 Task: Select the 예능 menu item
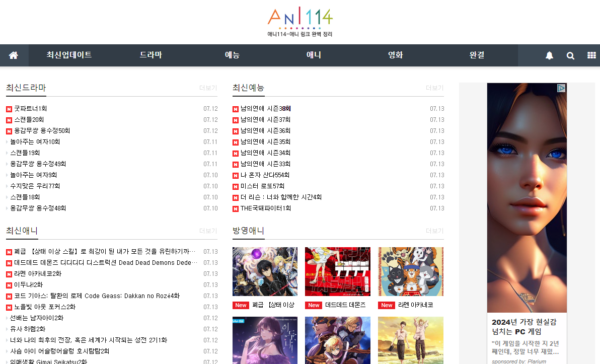(232, 55)
